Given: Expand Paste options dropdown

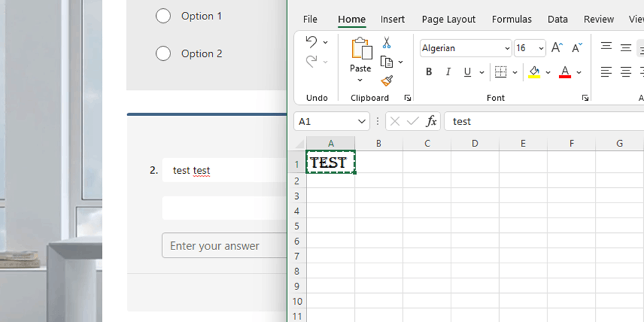Looking at the screenshot, I should (x=360, y=80).
